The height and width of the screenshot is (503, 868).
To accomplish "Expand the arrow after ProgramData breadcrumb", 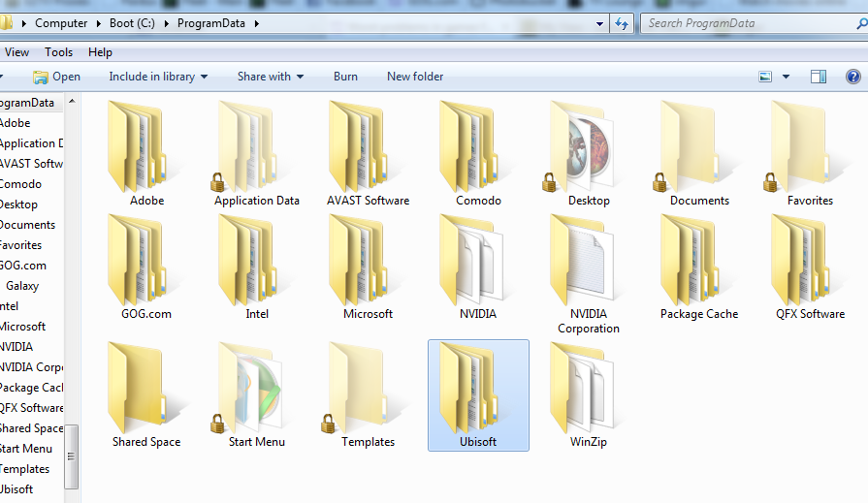I will click(x=256, y=24).
